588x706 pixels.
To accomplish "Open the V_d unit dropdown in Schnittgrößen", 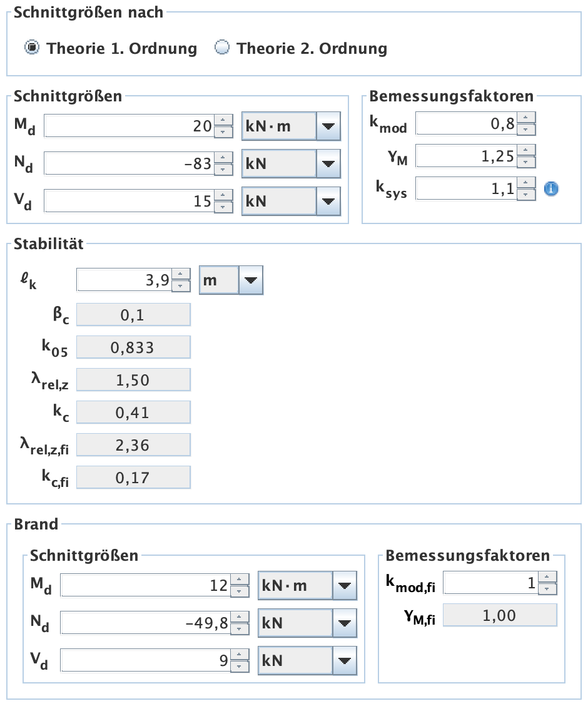I will tap(328, 201).
